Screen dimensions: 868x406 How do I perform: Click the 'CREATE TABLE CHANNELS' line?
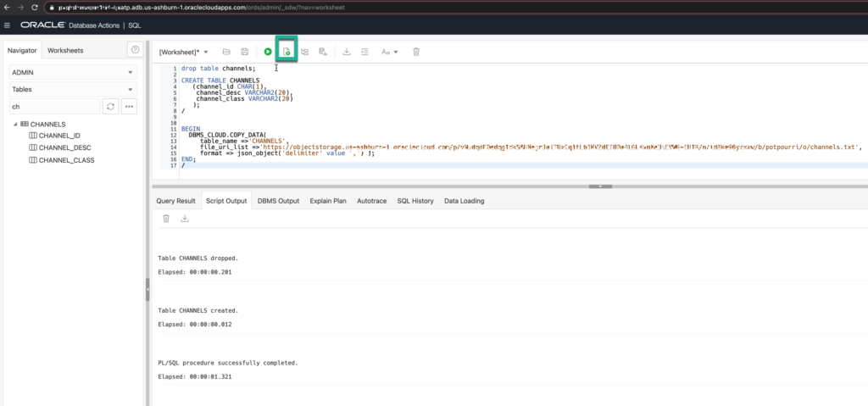tap(220, 81)
